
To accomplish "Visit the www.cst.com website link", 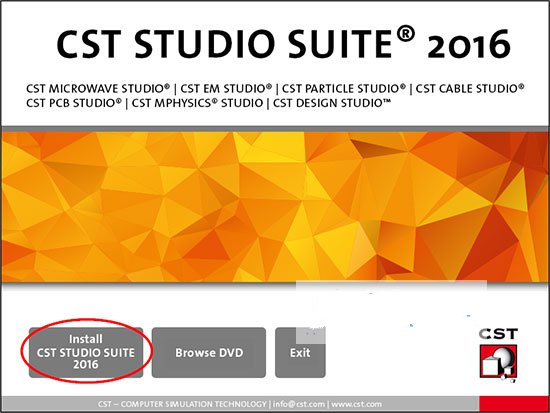I will point(356,404).
